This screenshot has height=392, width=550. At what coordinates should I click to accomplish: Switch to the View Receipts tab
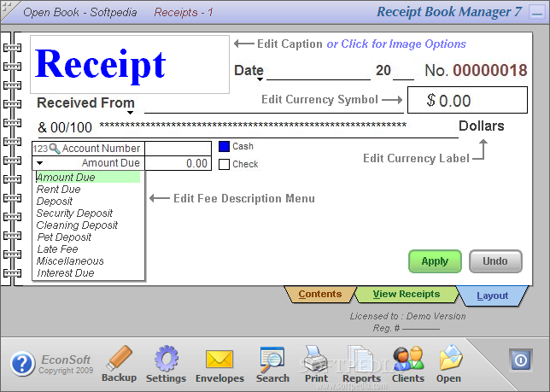point(407,294)
